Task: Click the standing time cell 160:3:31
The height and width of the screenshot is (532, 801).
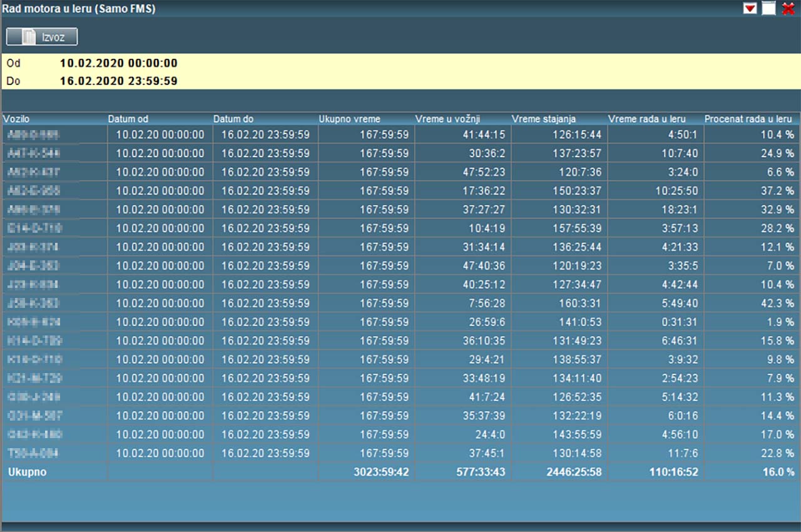Action: click(x=577, y=303)
